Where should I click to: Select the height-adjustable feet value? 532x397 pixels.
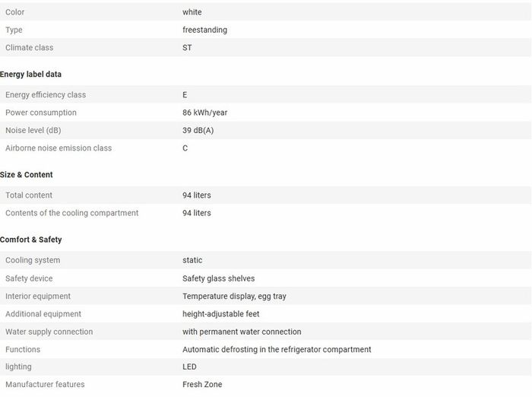[221, 314]
